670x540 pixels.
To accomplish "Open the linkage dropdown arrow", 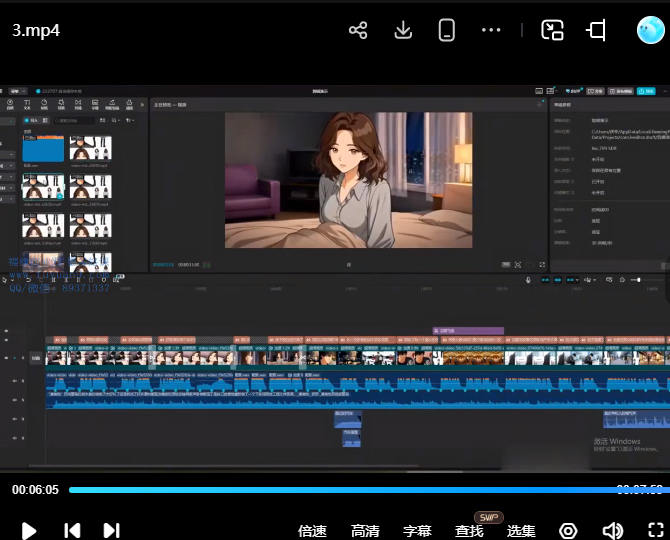I will (578, 280).
